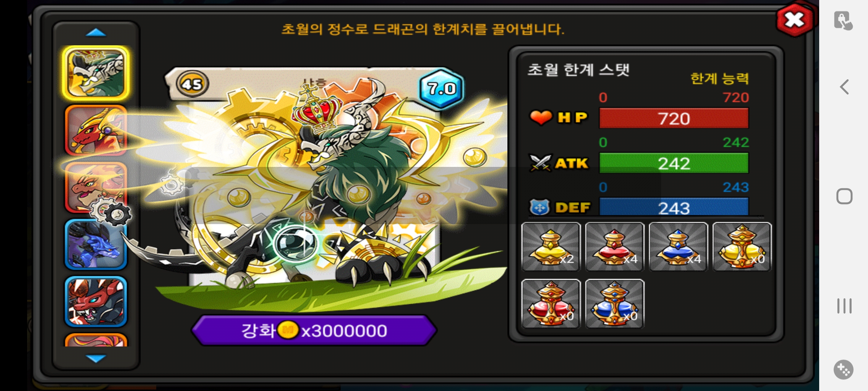
Task: Choose the crowned green-maned dragon portrait
Action: pos(96,73)
